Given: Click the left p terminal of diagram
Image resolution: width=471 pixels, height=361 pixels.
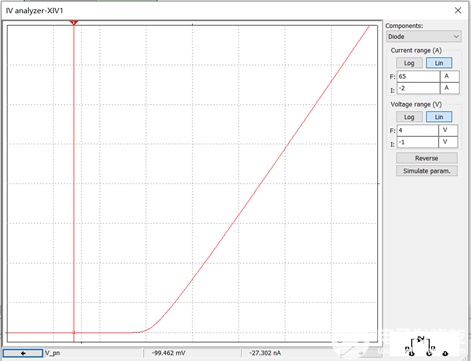Looking at the screenshot, I should (x=411, y=353).
